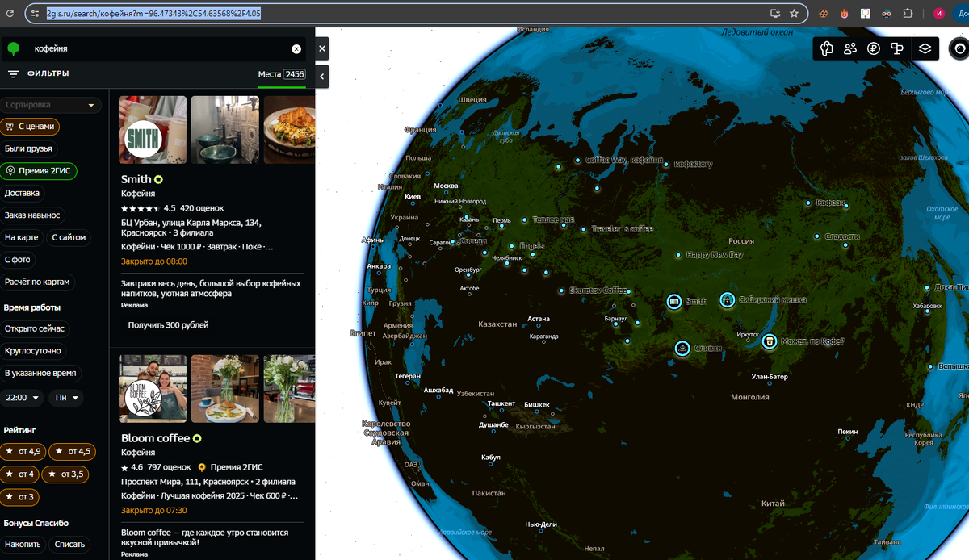Toggle the С сайтом filter chip

click(69, 237)
